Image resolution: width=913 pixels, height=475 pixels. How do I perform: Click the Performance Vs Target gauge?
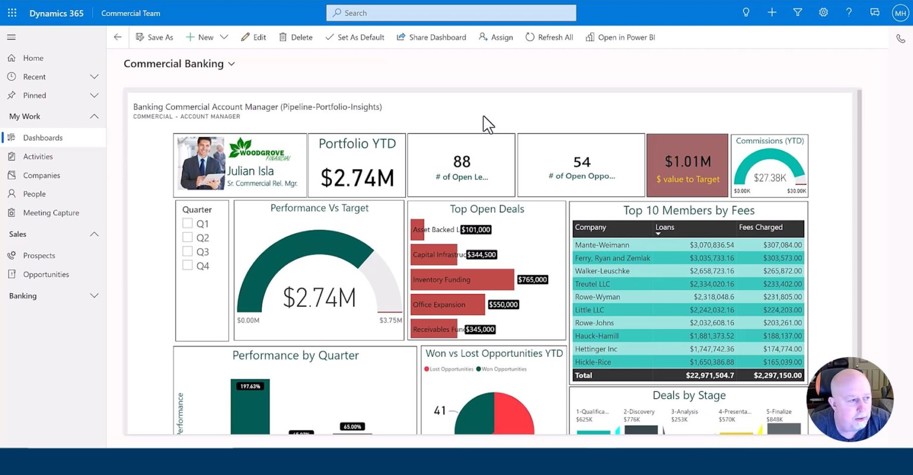[x=319, y=271]
